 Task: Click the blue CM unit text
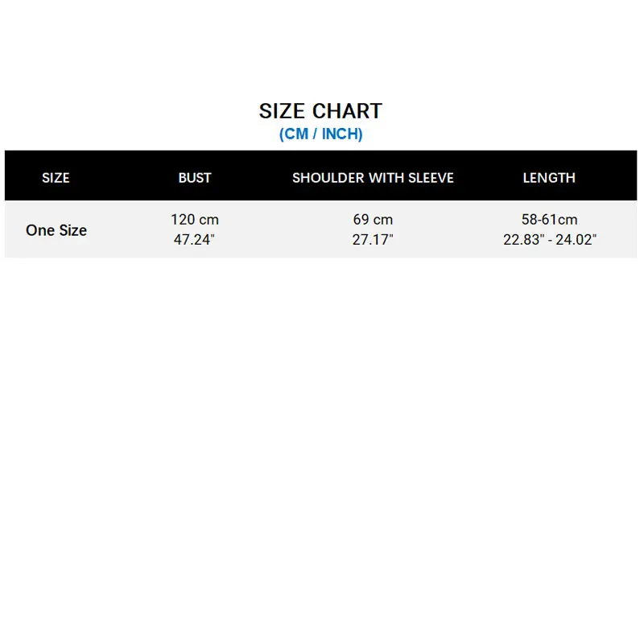pos(295,134)
